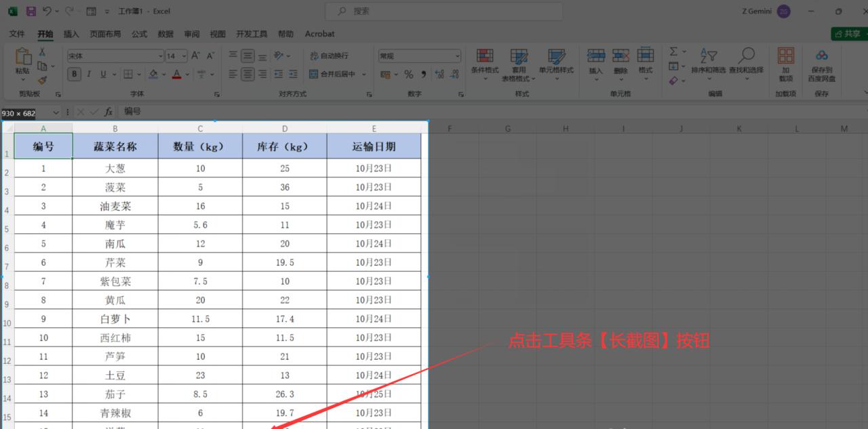Click the formula bar showing 编号
The image size is (868, 429).
(x=492, y=112)
